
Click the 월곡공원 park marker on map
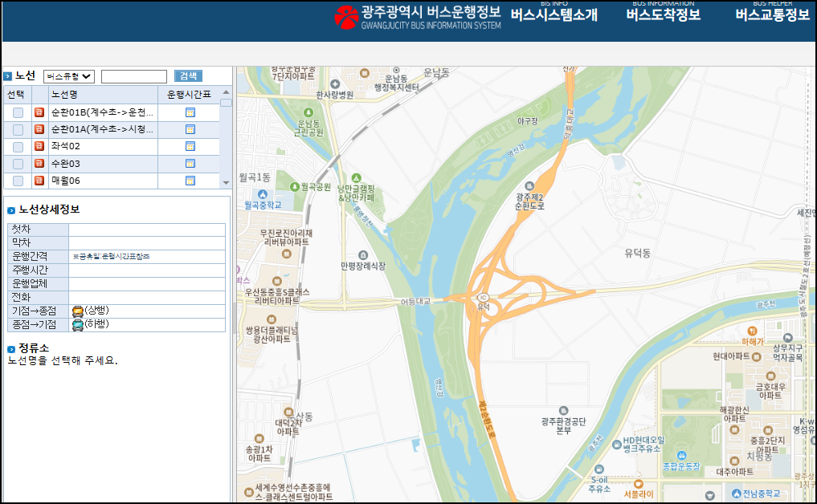pyautogui.click(x=294, y=186)
